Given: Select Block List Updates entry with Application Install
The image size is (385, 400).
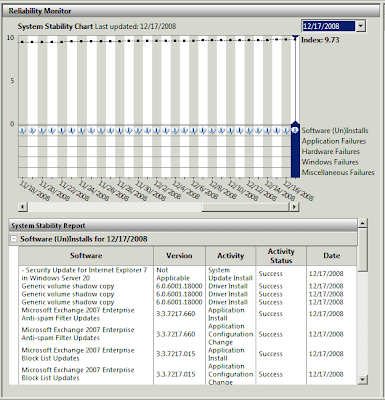Looking at the screenshot, I should pos(78,354).
